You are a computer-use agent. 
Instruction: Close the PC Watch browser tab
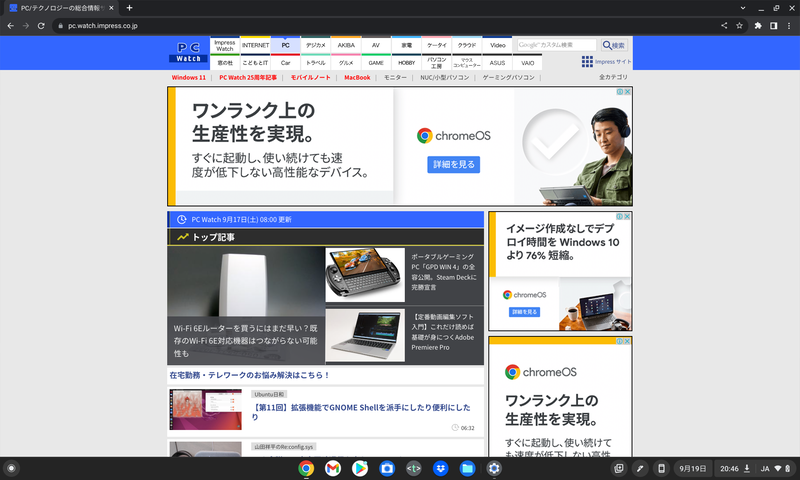click(x=111, y=8)
